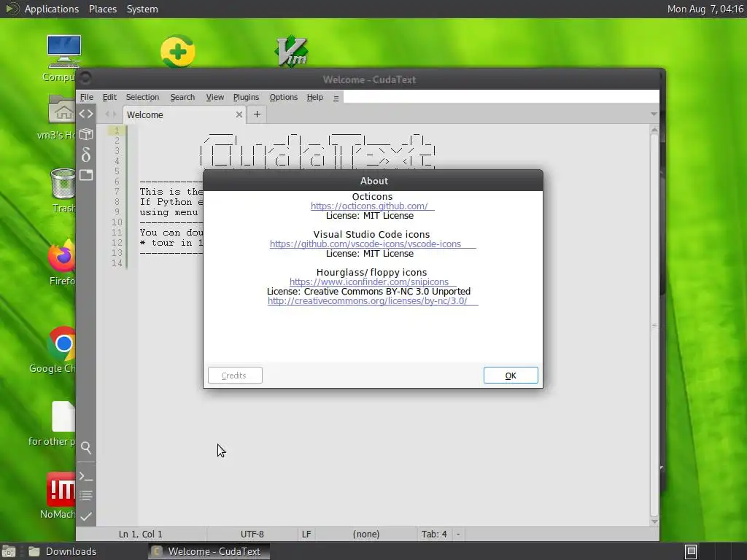The height and width of the screenshot is (560, 747).
Task: Click the LF line ending status field
Action: point(306,534)
